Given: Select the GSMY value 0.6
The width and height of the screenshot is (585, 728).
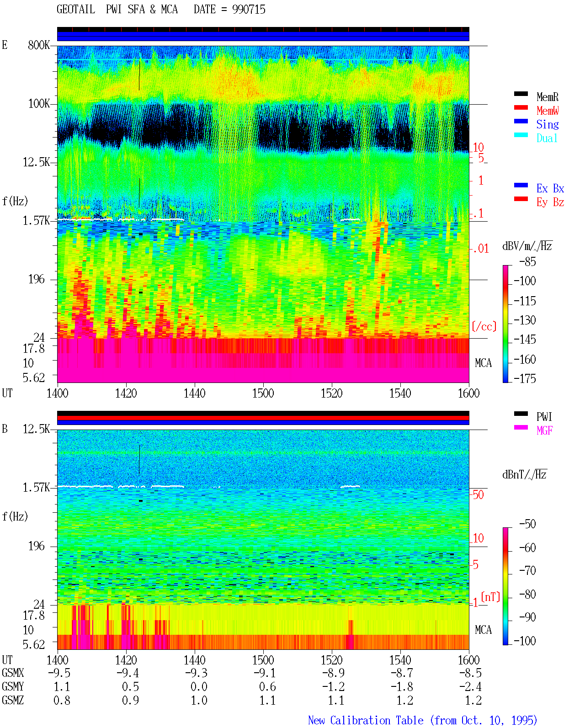Looking at the screenshot, I should click(x=267, y=686).
